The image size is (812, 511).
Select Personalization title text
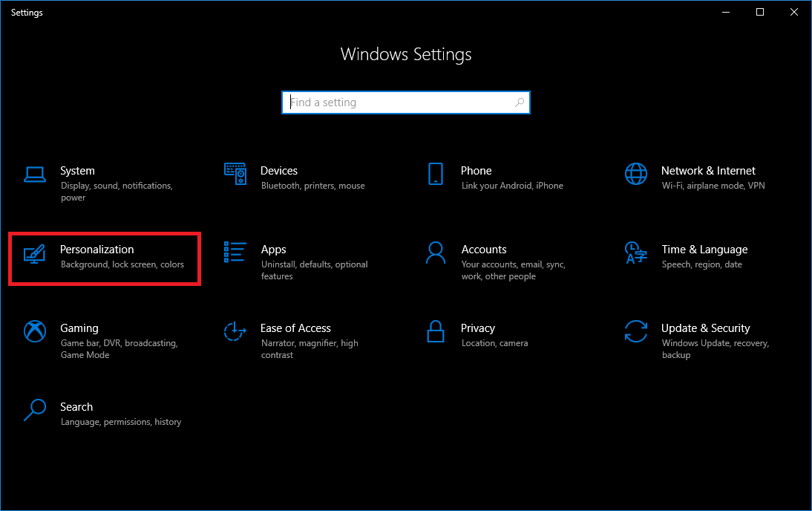coord(96,250)
